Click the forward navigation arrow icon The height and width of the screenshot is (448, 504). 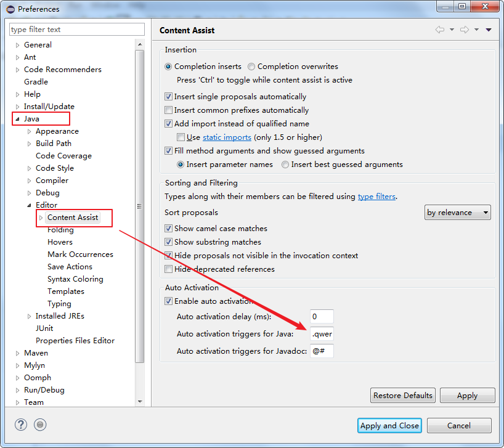pyautogui.click(x=465, y=30)
